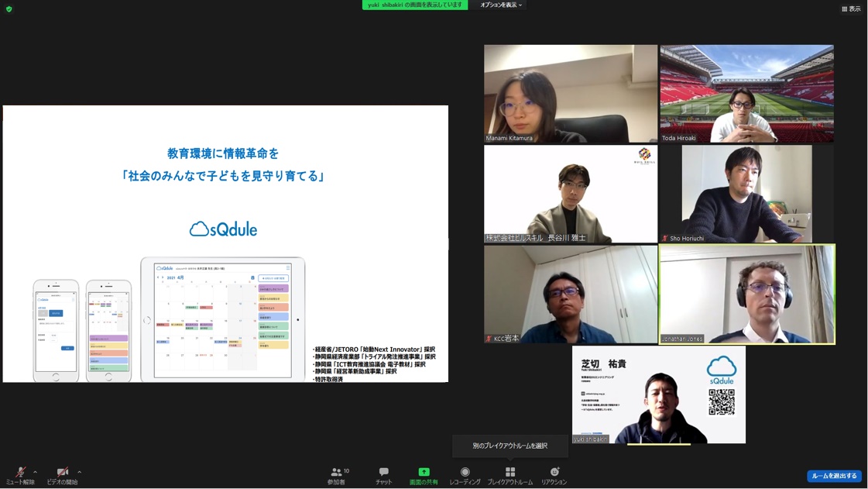The width and height of the screenshot is (868, 489).
Task: Click the Manami Kitamura name label
Action: [509, 139]
